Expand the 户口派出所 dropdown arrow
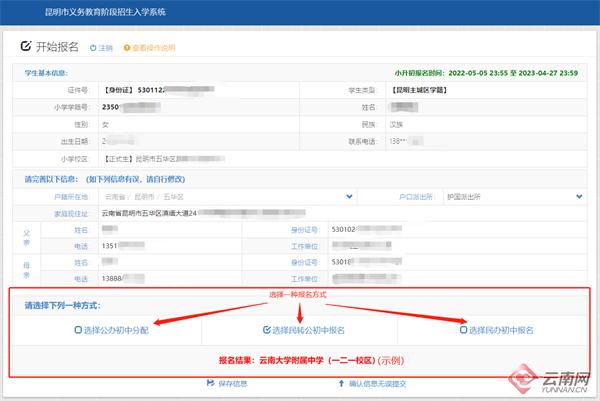 click(579, 197)
